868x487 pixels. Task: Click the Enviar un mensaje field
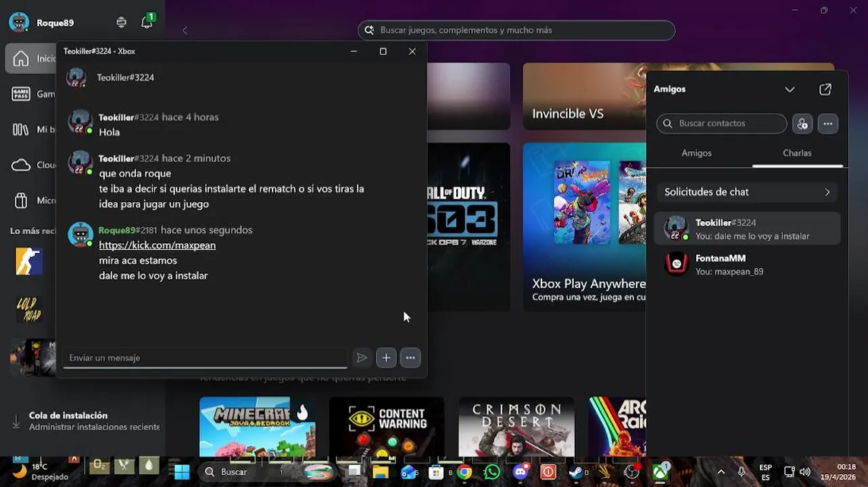coord(206,358)
